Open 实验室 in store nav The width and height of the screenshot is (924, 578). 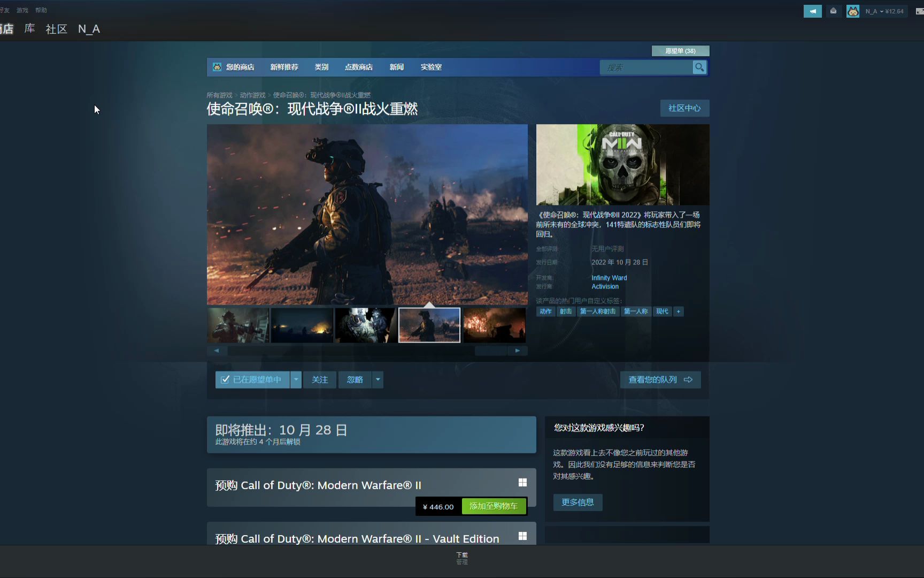coord(431,67)
